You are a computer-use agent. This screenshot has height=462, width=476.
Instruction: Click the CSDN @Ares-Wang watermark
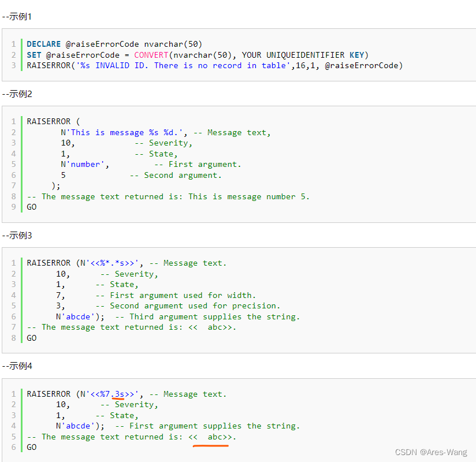point(431,452)
